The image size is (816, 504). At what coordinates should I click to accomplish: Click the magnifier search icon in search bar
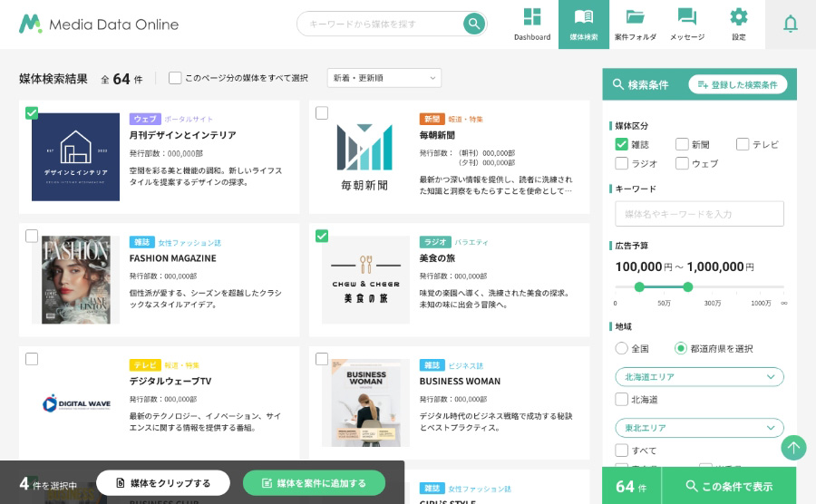(x=473, y=24)
